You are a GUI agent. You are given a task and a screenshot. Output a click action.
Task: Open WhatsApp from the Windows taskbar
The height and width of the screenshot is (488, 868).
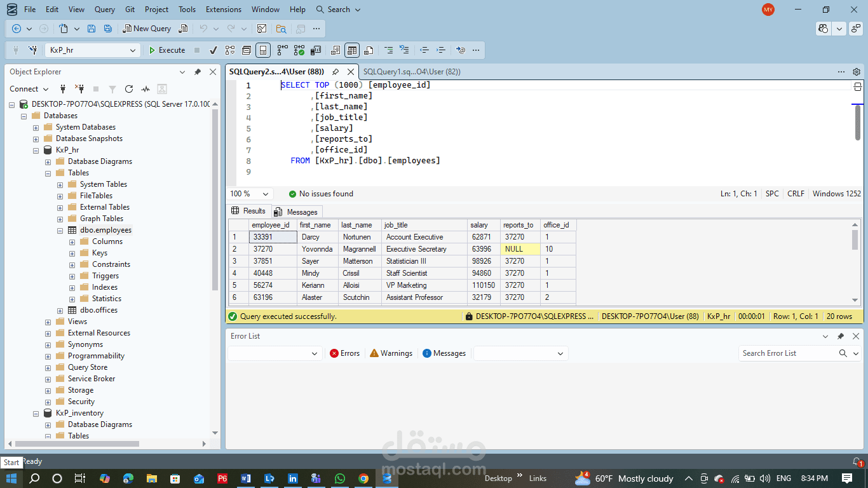coord(340,478)
